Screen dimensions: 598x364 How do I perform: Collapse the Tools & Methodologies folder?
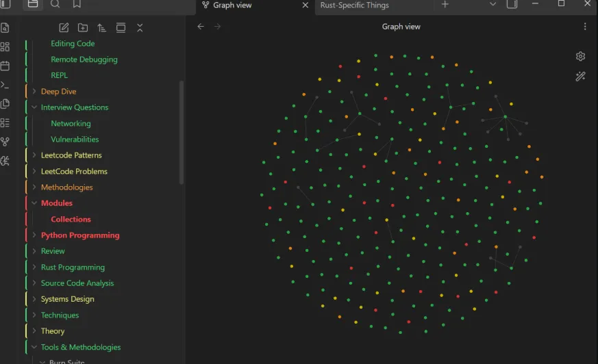tap(34, 347)
